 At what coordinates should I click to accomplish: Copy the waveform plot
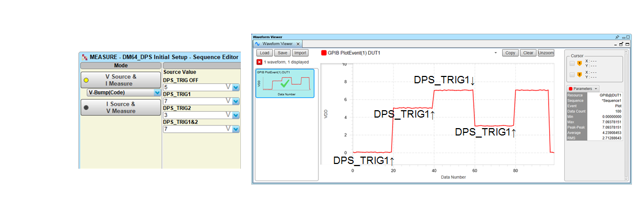click(510, 53)
